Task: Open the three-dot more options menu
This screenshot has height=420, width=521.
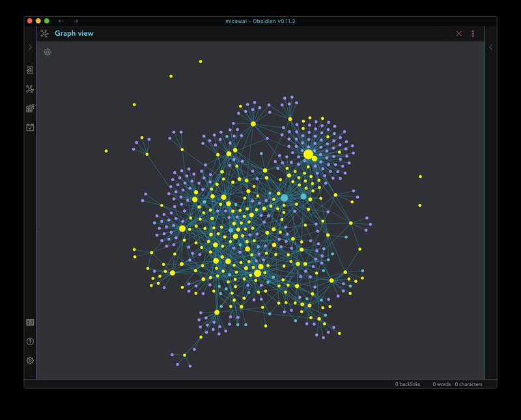Action: click(x=473, y=33)
